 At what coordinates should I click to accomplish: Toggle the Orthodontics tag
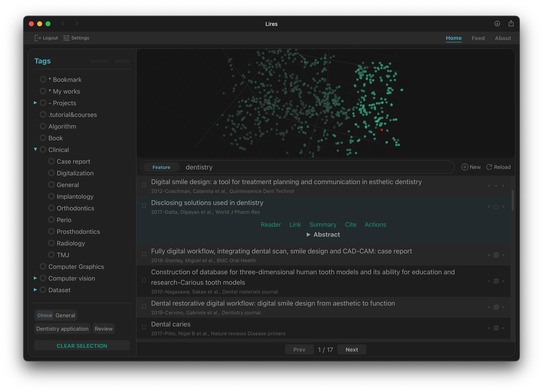pos(51,208)
